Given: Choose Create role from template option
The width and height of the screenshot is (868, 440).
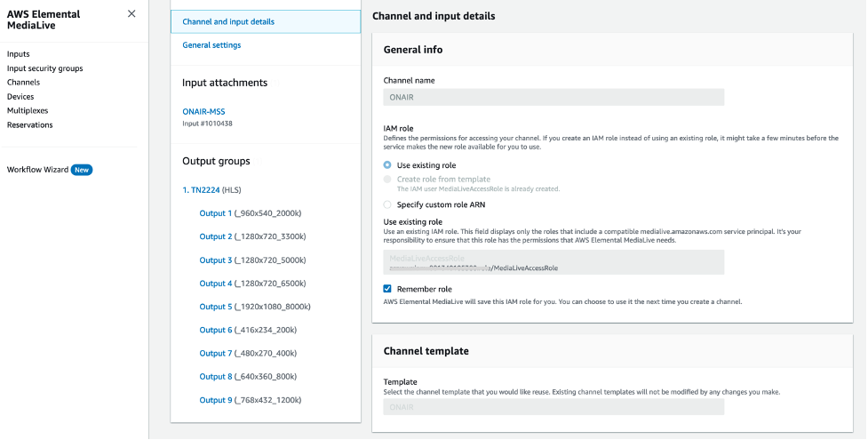Looking at the screenshot, I should coord(387,179).
